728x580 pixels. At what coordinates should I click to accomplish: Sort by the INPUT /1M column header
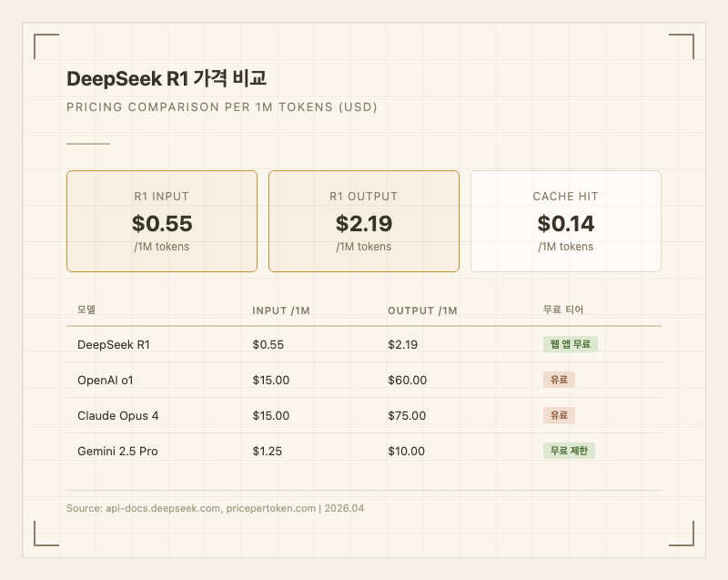[281, 310]
